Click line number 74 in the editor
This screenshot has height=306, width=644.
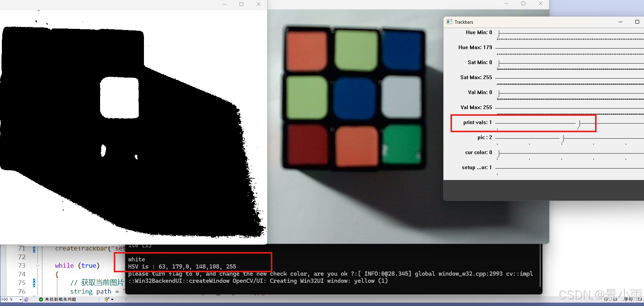pyautogui.click(x=22, y=274)
